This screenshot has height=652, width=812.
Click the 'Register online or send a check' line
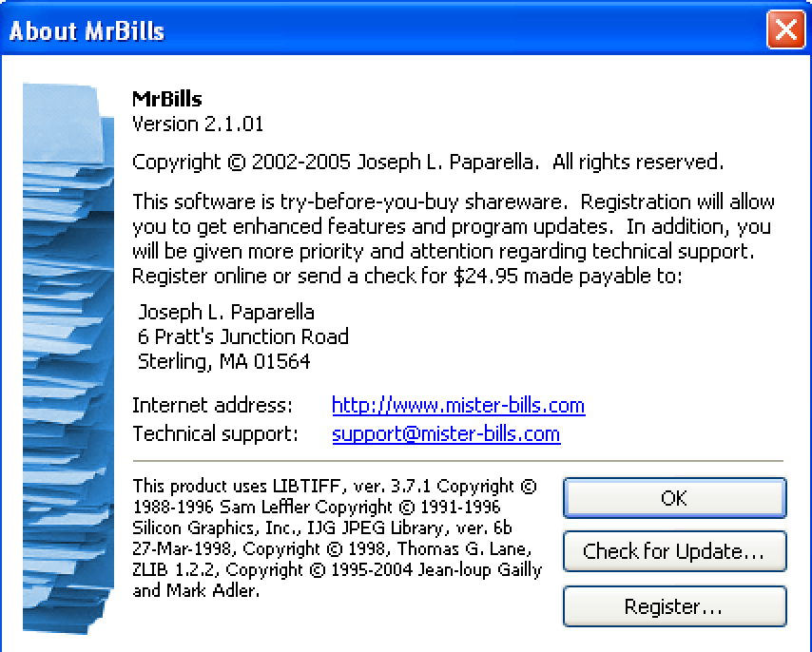click(x=408, y=277)
